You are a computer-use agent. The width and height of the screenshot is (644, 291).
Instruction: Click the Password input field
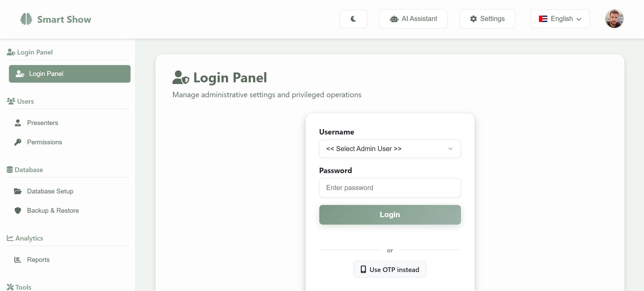(x=390, y=188)
